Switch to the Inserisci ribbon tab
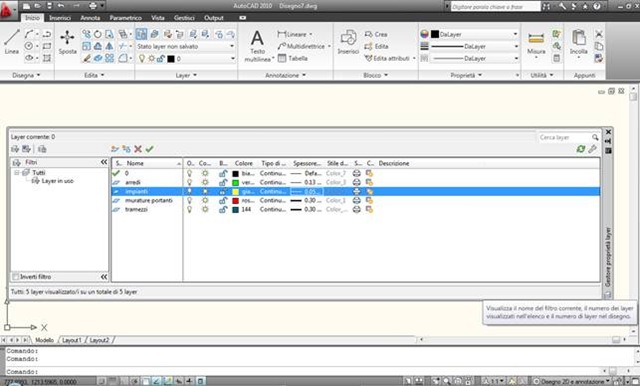 click(60, 18)
